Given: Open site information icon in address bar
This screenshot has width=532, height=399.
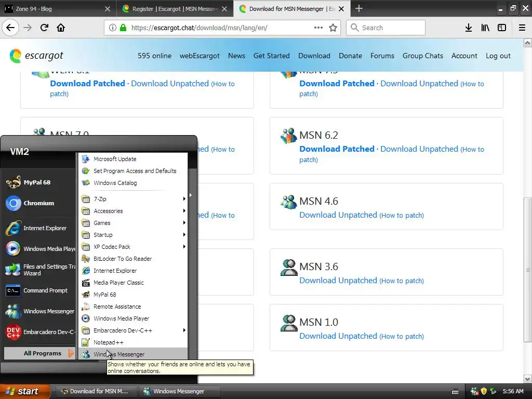Looking at the screenshot, I should coord(113,28).
